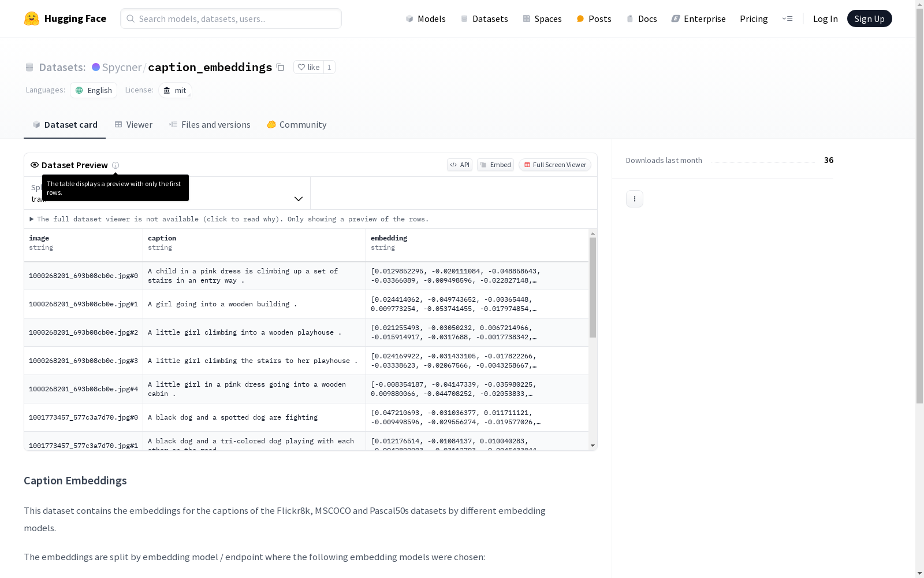Open the extra navigation menu icon
924x578 pixels.
coord(788,18)
